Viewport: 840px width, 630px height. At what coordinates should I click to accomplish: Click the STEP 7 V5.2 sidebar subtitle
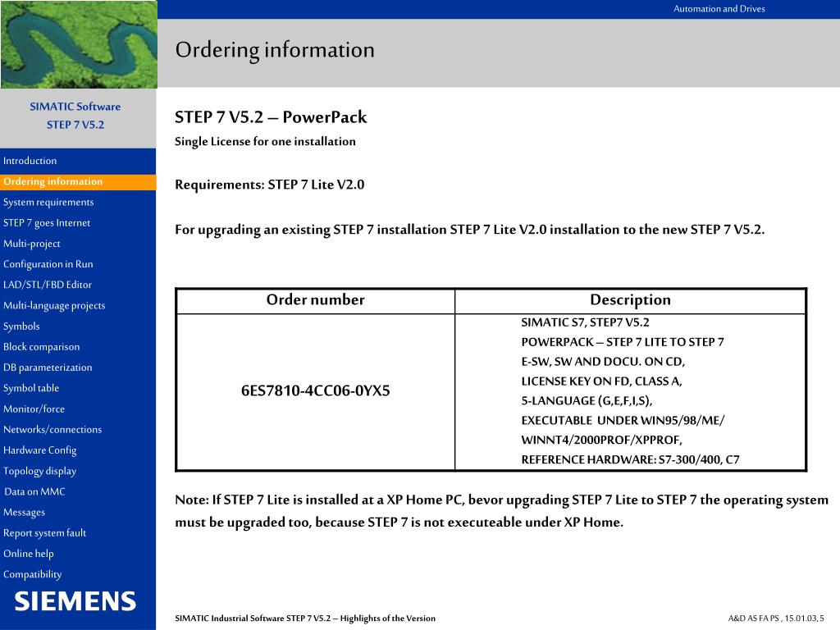(75, 125)
